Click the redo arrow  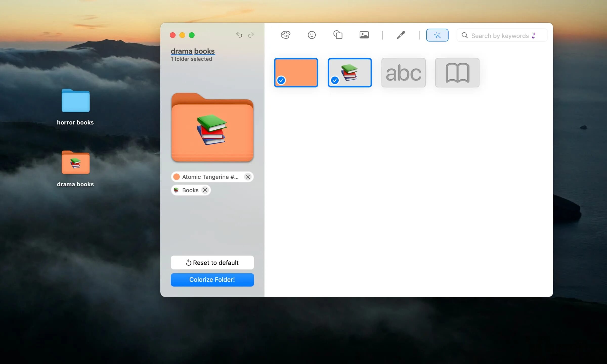(x=251, y=35)
